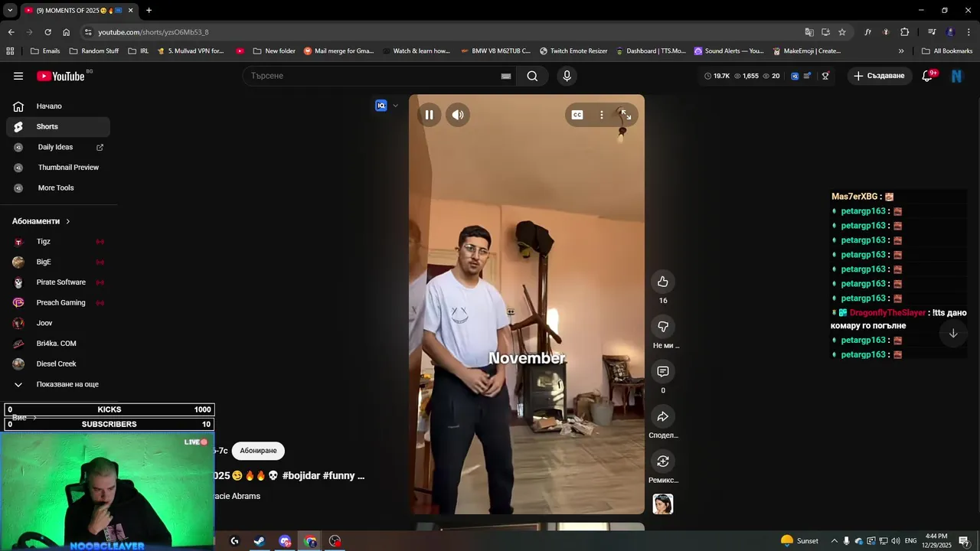Click the address bar URL
Image resolution: width=980 pixels, height=551 pixels.
(153, 32)
